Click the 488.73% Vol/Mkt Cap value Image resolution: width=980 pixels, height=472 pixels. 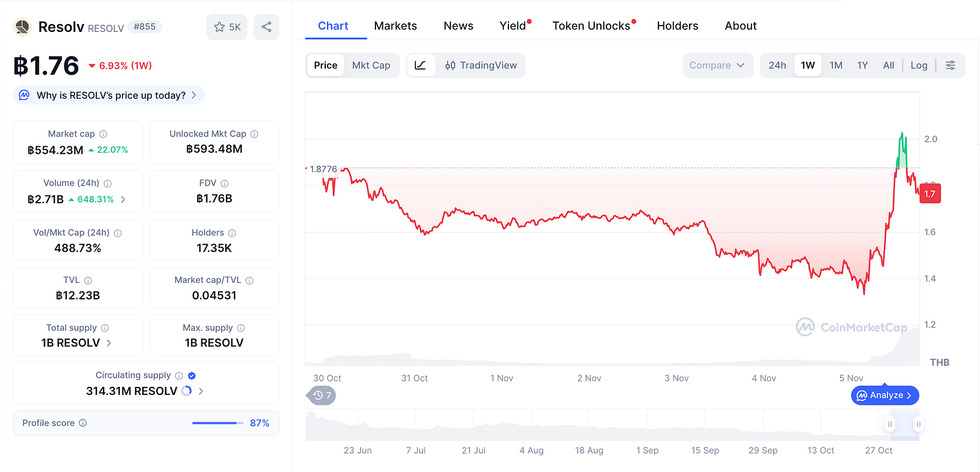[78, 249]
